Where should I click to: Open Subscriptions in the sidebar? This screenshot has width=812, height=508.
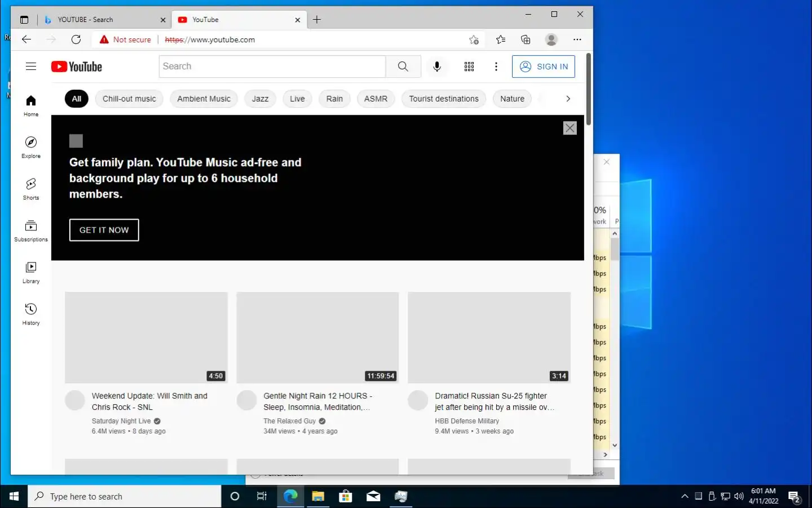tap(31, 231)
